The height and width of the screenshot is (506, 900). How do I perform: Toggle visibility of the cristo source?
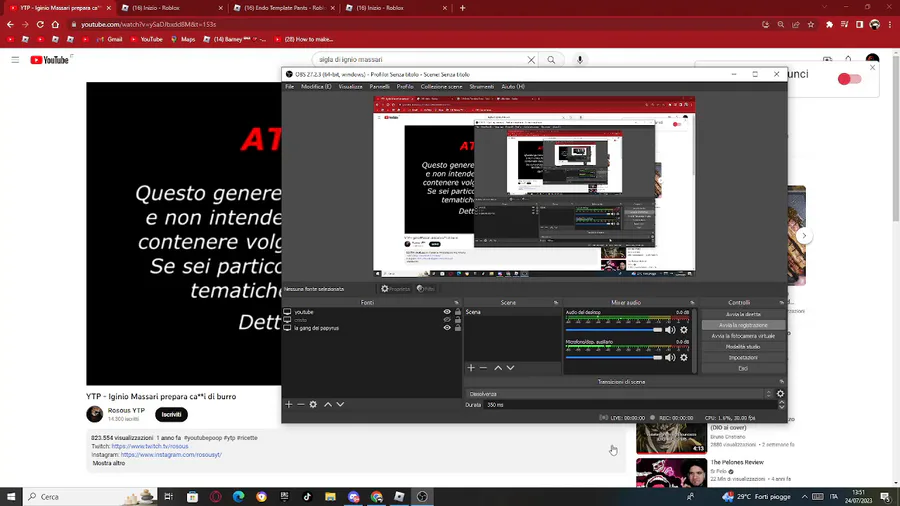(447, 320)
